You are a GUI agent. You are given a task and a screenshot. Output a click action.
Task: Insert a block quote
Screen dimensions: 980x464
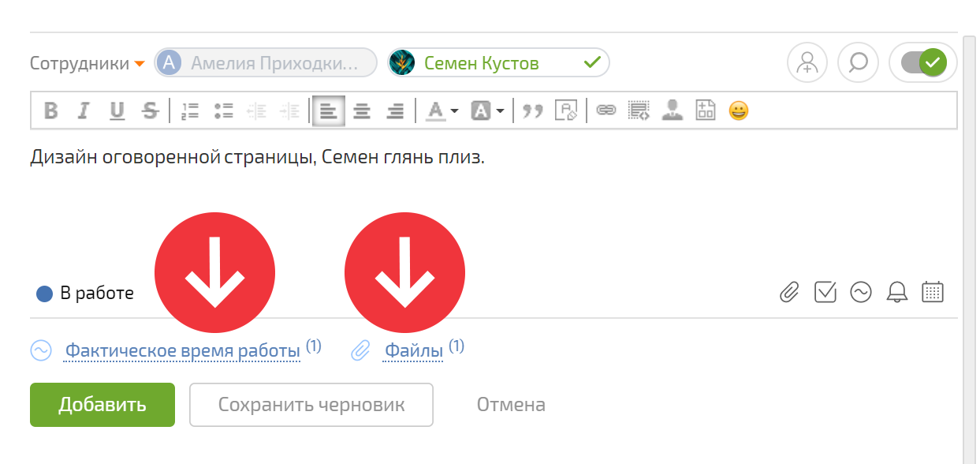coord(534,111)
